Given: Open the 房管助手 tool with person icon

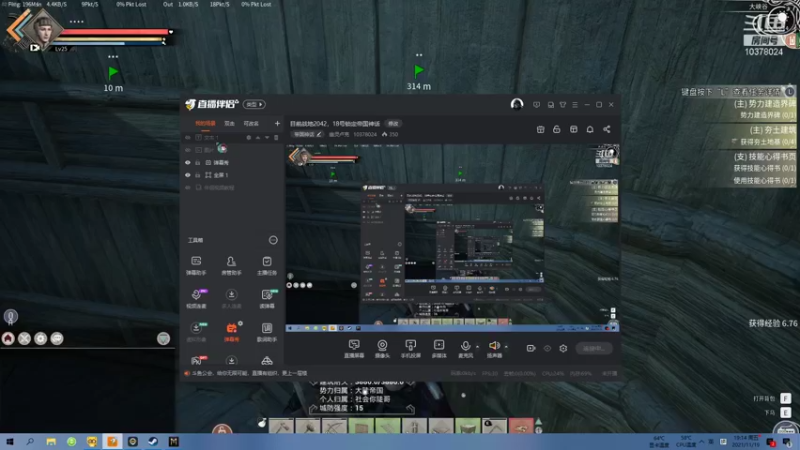Looking at the screenshot, I should point(231,266).
